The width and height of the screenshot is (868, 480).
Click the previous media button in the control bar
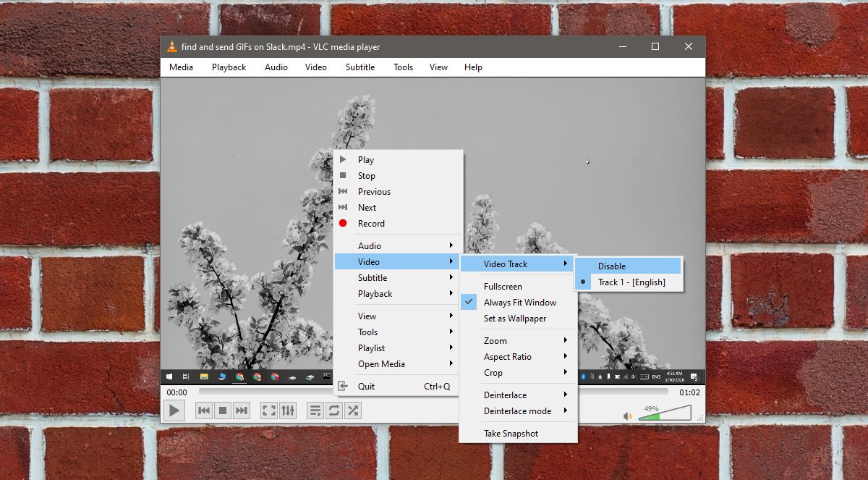point(204,410)
